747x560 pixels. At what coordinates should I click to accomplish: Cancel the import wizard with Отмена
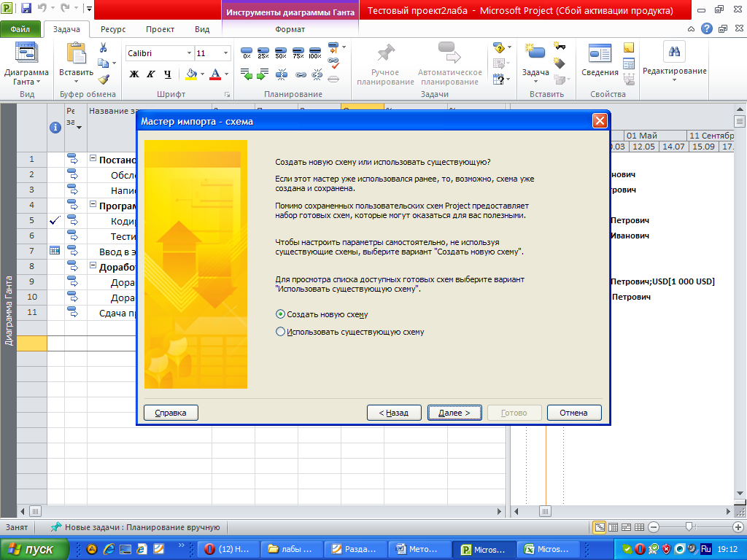tap(574, 413)
